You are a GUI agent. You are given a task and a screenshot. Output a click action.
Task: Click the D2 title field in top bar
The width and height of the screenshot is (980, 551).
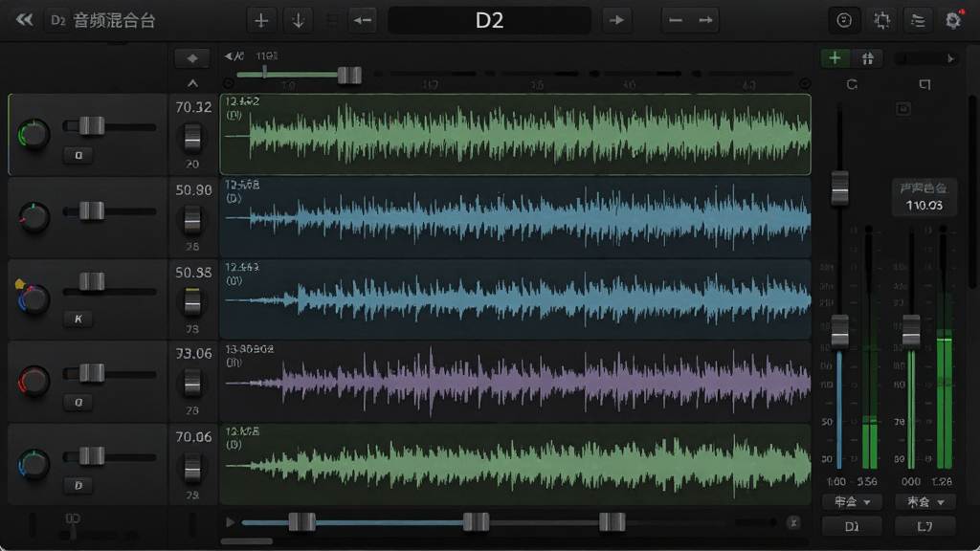click(x=489, y=21)
